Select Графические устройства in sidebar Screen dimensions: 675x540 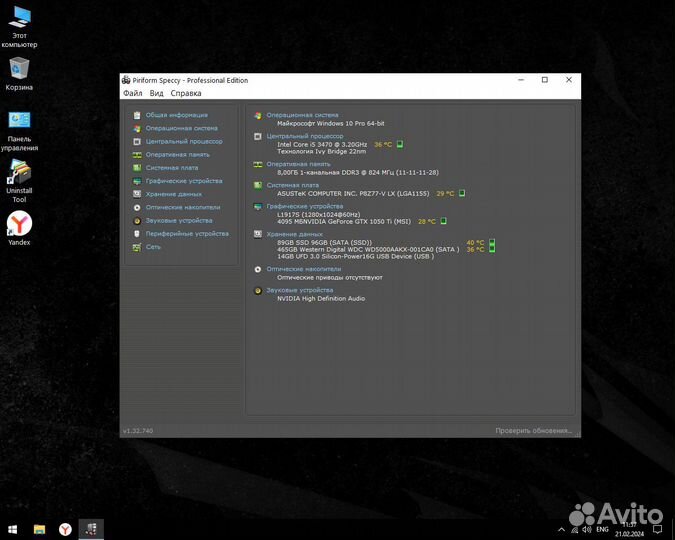coord(184,181)
